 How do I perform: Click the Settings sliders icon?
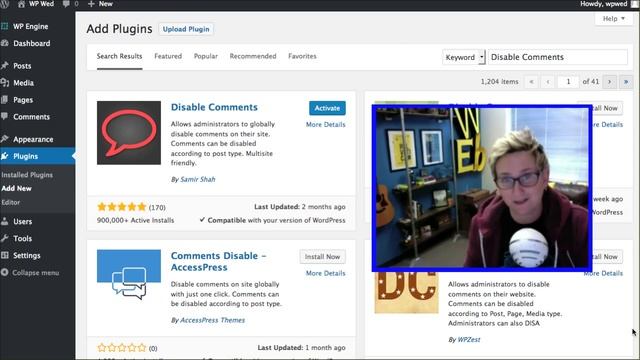(4, 255)
